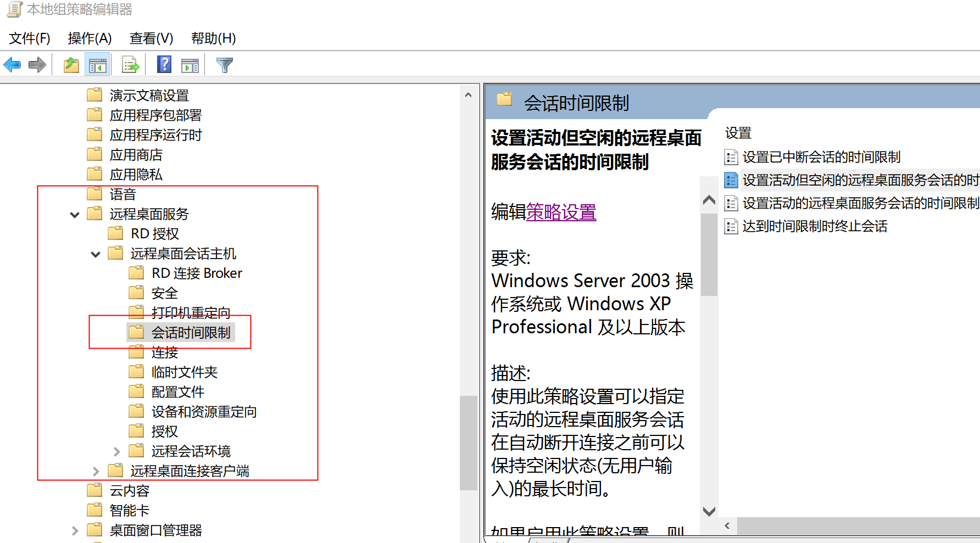Select the 设备和资源重定向 tree folder
Image resolution: width=980 pixels, height=543 pixels.
point(204,412)
